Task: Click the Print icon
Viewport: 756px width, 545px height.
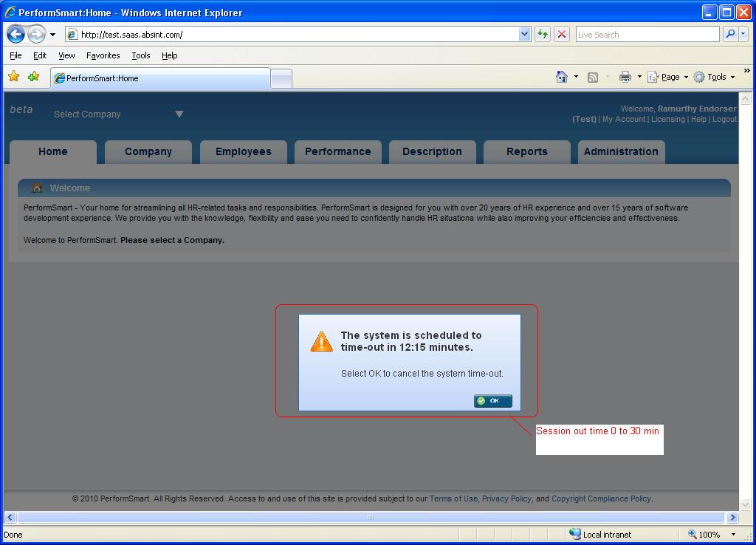Action: [x=625, y=77]
